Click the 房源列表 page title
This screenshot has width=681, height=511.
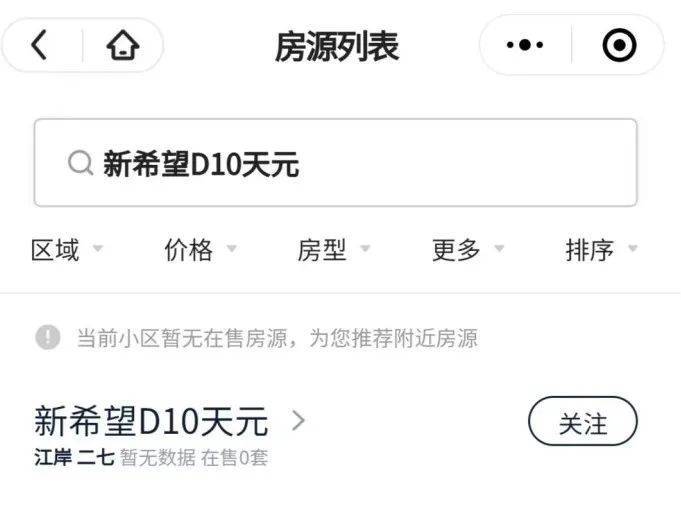337,46
